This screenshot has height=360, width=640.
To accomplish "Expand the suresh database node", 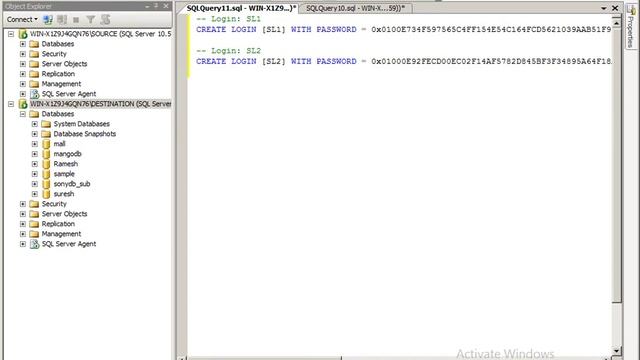I will click(x=35, y=194).
